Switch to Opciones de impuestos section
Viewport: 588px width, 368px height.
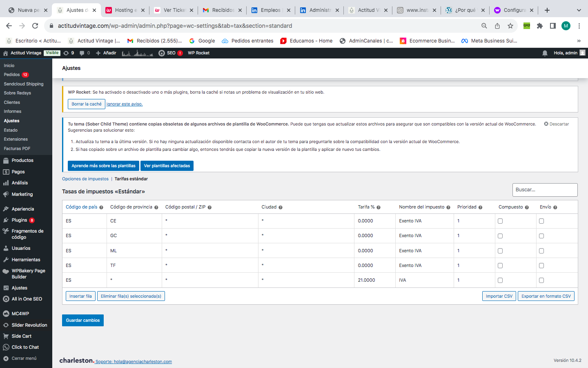coord(85,179)
